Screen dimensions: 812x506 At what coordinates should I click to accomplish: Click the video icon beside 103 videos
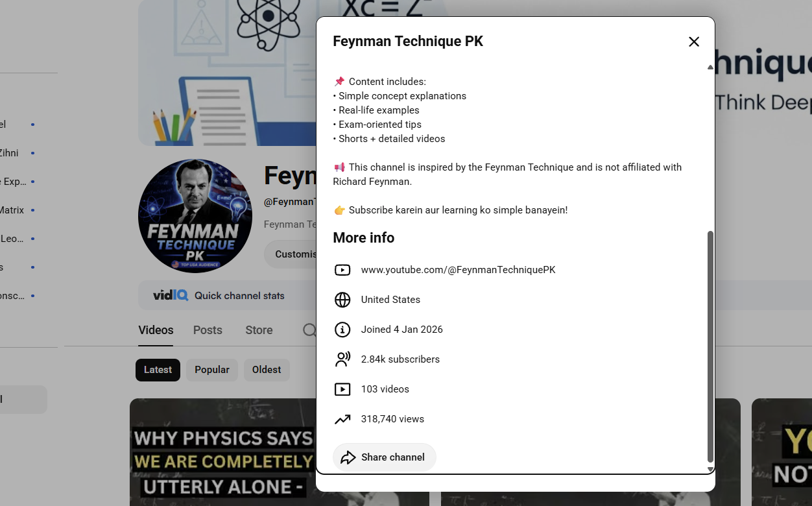(x=342, y=389)
